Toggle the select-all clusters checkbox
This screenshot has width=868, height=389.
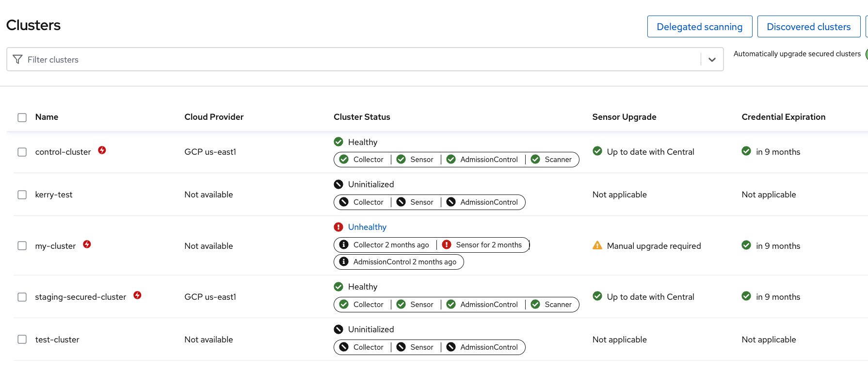point(22,117)
